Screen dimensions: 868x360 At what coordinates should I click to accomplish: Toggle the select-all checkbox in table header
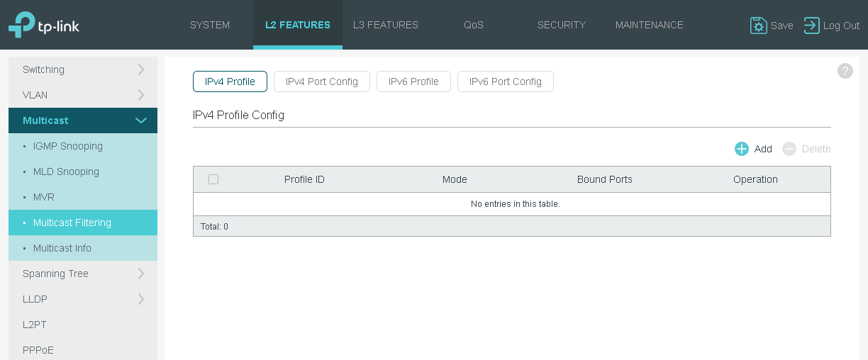pyautogui.click(x=213, y=179)
